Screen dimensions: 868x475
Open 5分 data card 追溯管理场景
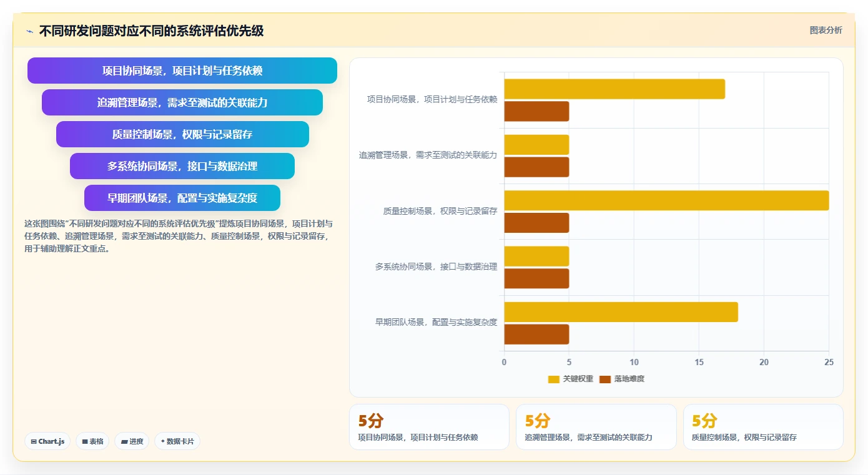(596, 427)
